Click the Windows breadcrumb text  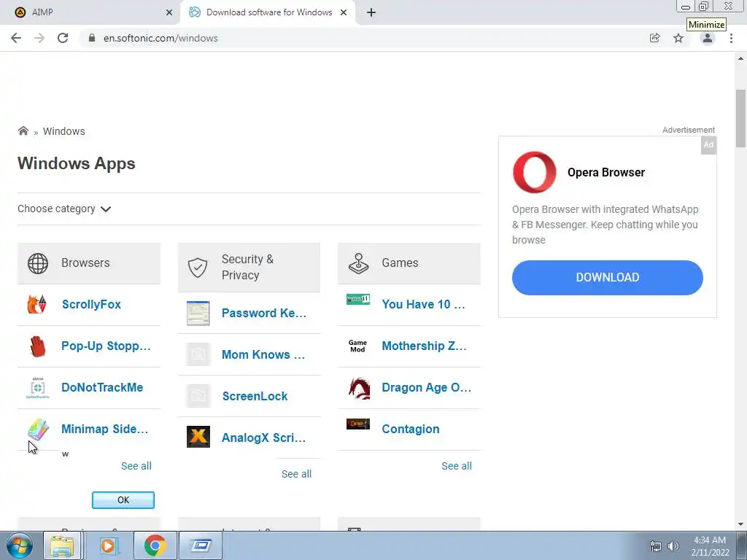click(64, 131)
